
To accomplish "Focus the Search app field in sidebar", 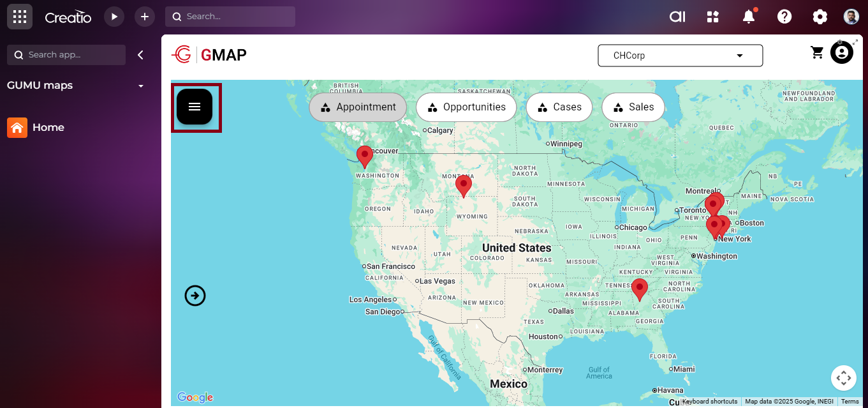I will 66,55.
